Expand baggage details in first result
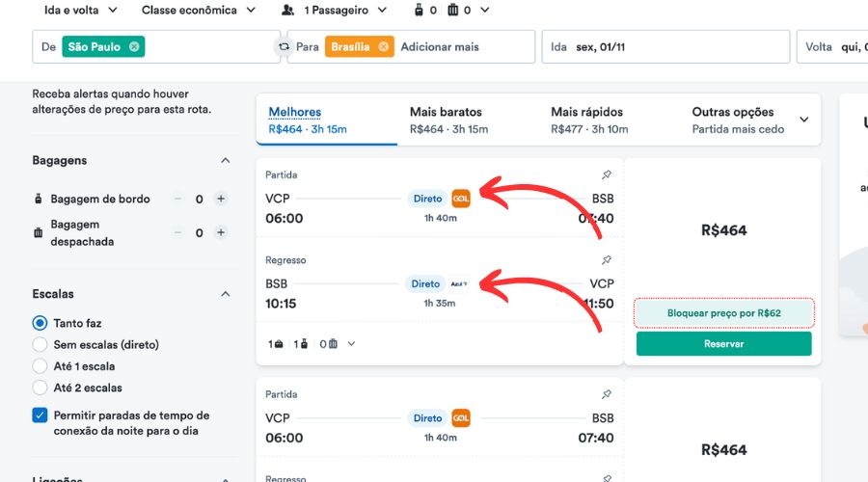 [351, 344]
